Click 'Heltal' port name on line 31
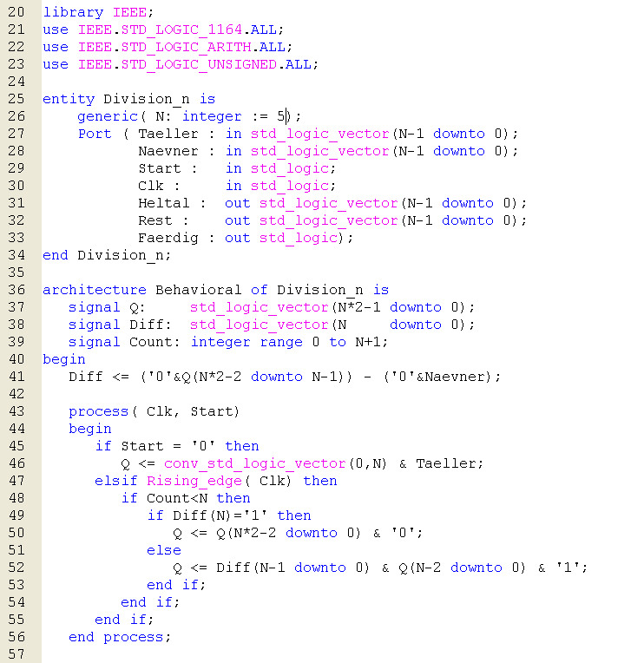 tap(164, 203)
